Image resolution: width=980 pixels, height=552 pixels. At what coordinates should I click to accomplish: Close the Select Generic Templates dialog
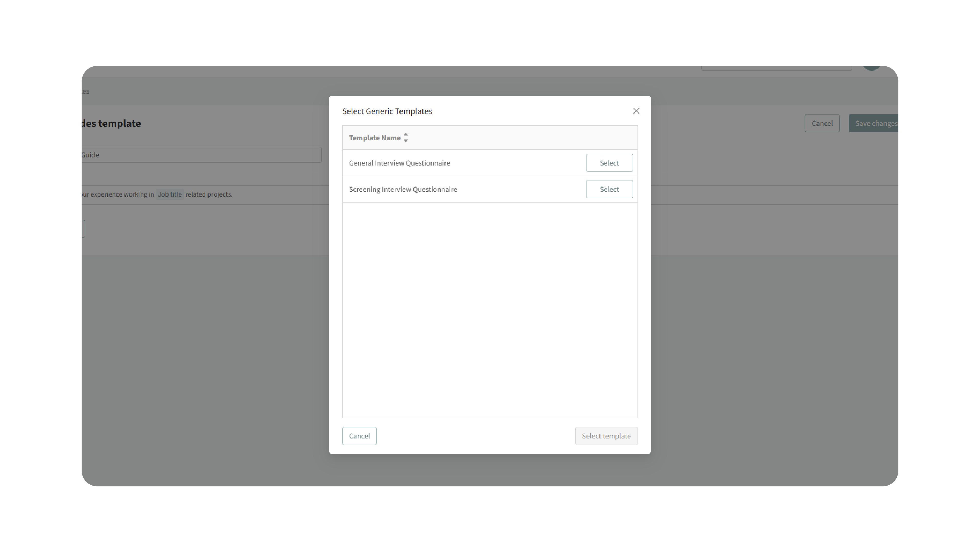636,111
